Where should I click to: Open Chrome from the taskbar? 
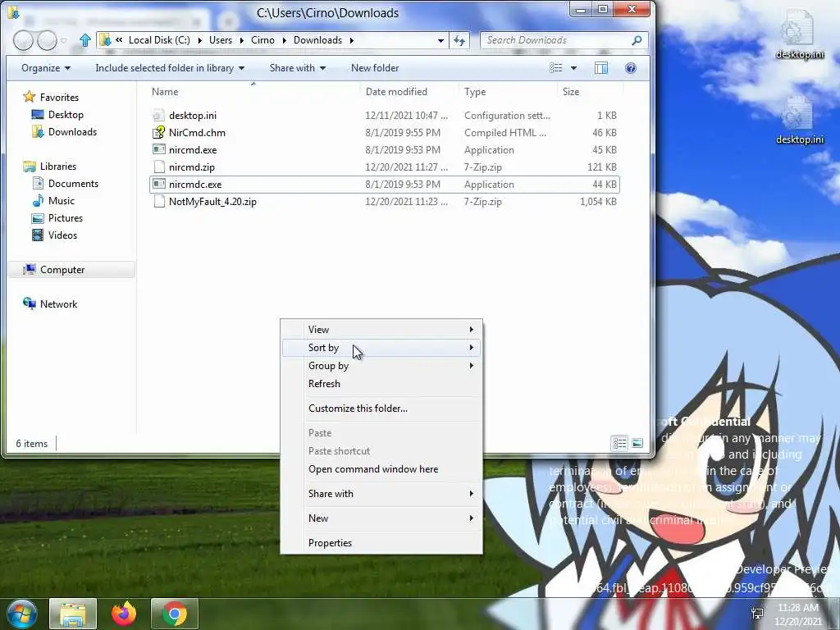175,614
